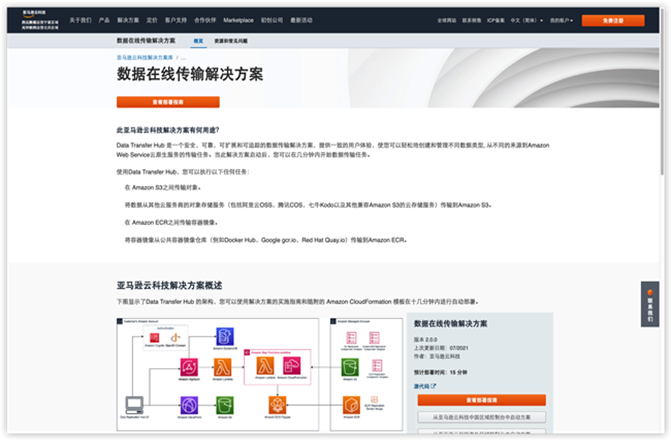Click the Data Replication Hub UI computer icon
Viewport: 671px width, 440px height.
pyautogui.click(x=134, y=405)
